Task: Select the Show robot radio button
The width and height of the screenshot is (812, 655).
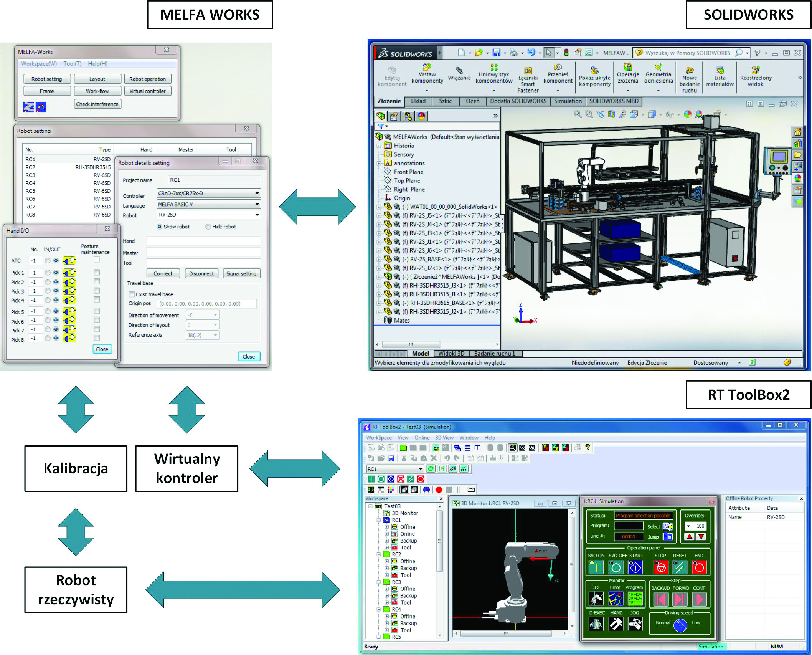Action: (159, 227)
